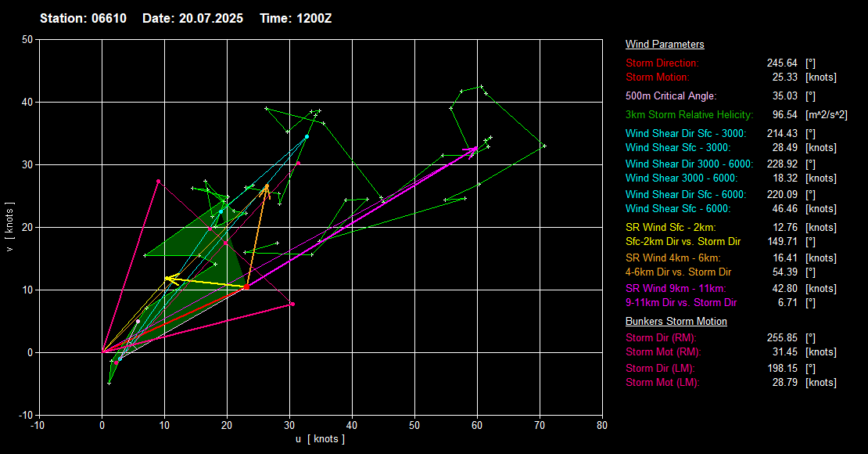Select the underlined Wind Parameters heading
This screenshot has height=454, width=868.
pos(665,45)
